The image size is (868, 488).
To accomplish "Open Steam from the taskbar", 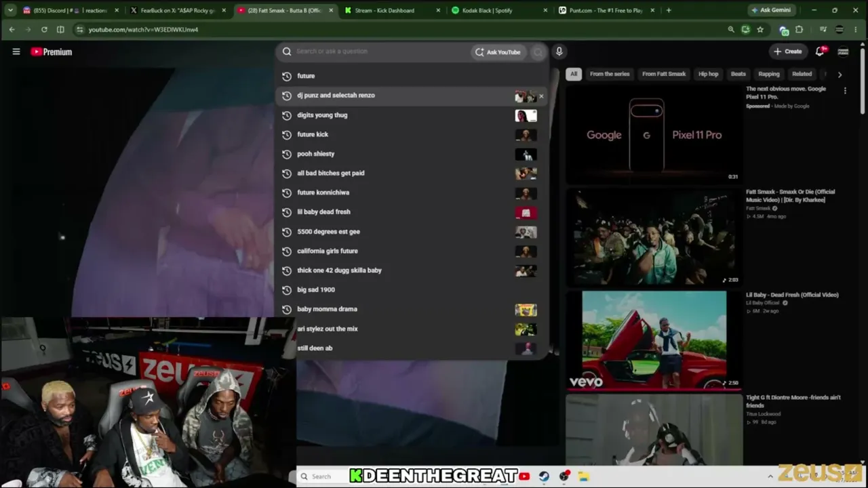I will [x=544, y=476].
